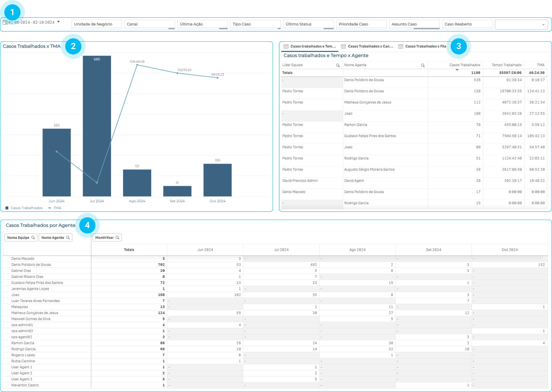
Task: Click the calendar icon beside date range
Action: point(5,22)
